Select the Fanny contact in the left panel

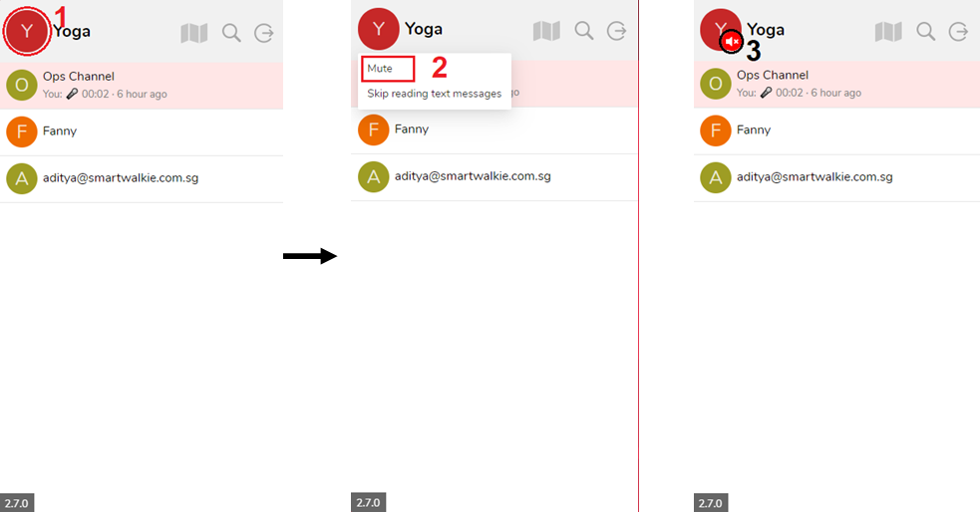click(x=142, y=132)
